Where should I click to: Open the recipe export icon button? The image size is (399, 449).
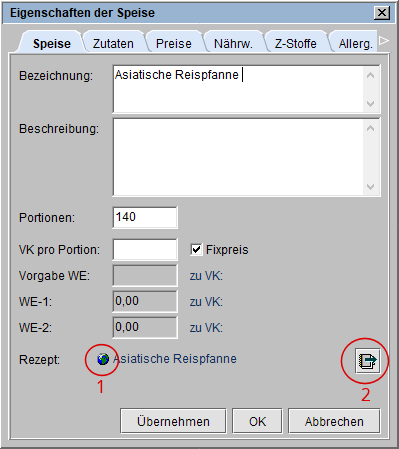coord(367,360)
